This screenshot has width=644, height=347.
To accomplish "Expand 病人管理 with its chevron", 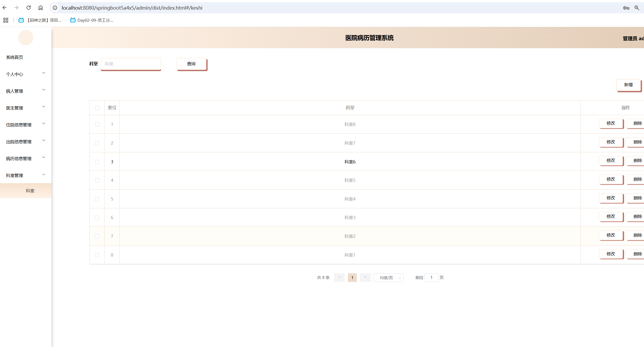I will (44, 90).
